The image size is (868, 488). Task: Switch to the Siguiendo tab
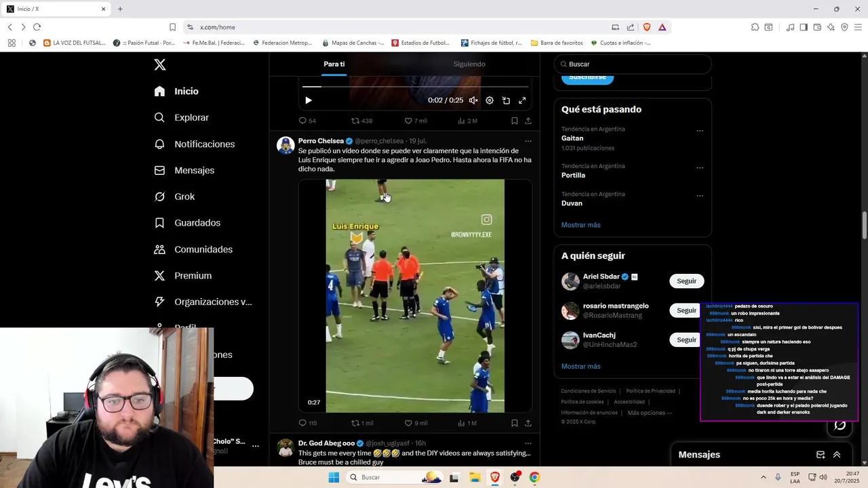(469, 64)
